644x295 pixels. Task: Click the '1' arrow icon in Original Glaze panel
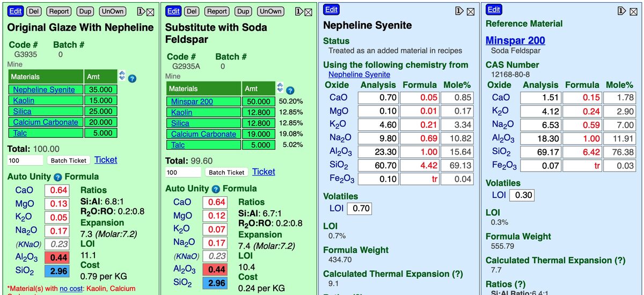coord(140,11)
